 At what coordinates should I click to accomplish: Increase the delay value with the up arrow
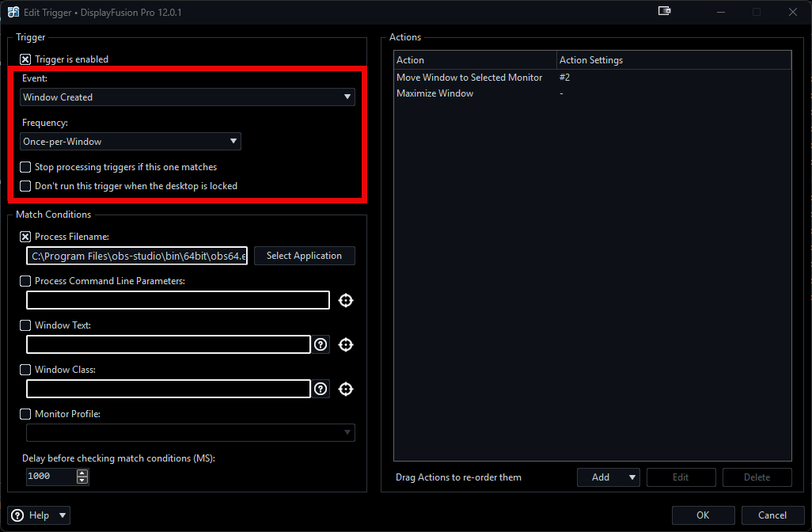point(82,473)
